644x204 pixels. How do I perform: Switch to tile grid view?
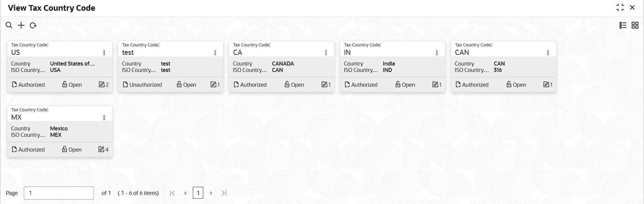click(635, 25)
